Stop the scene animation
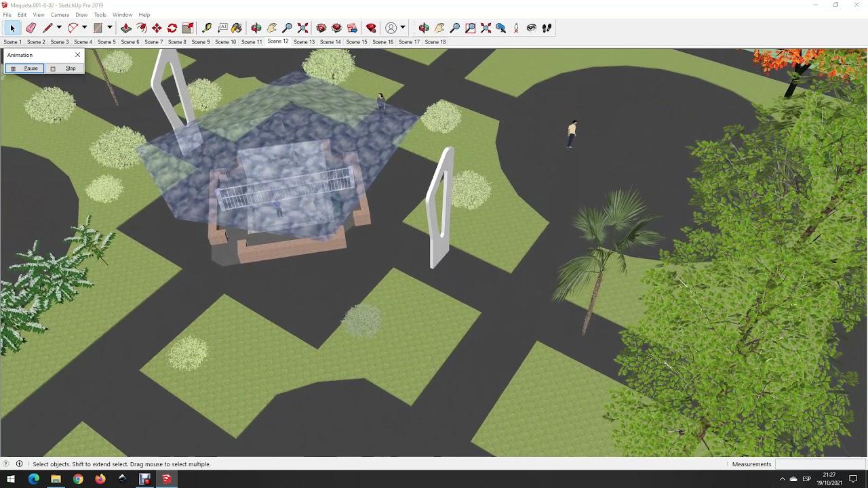The image size is (868, 488). point(64,68)
